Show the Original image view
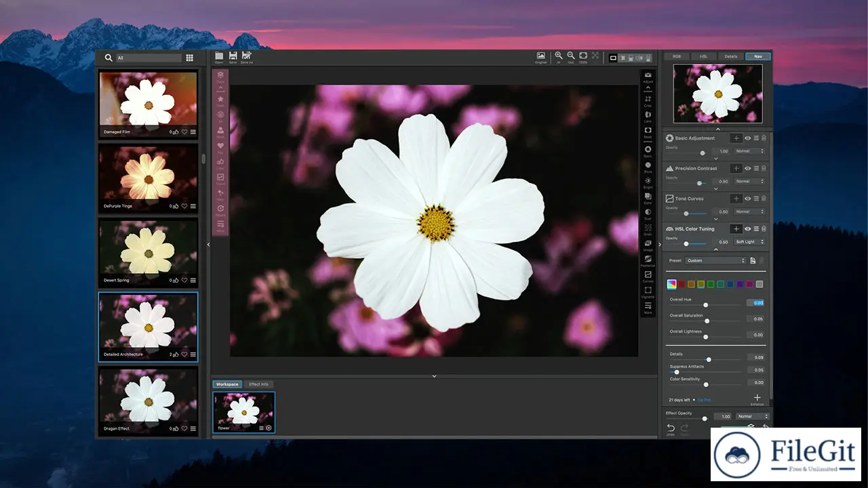This screenshot has height=488, width=868. pos(540,56)
